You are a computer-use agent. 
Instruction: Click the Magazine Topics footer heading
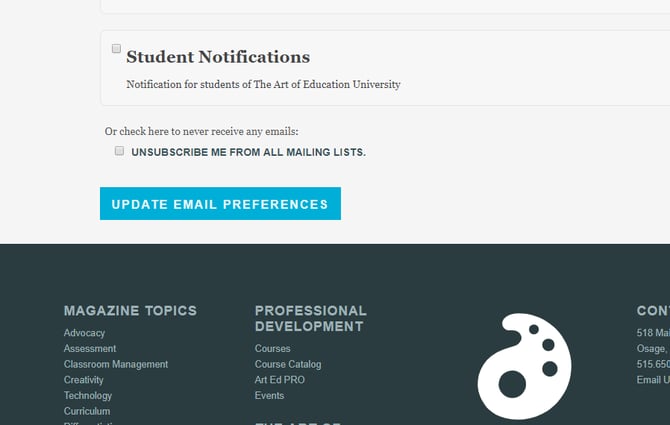point(130,311)
